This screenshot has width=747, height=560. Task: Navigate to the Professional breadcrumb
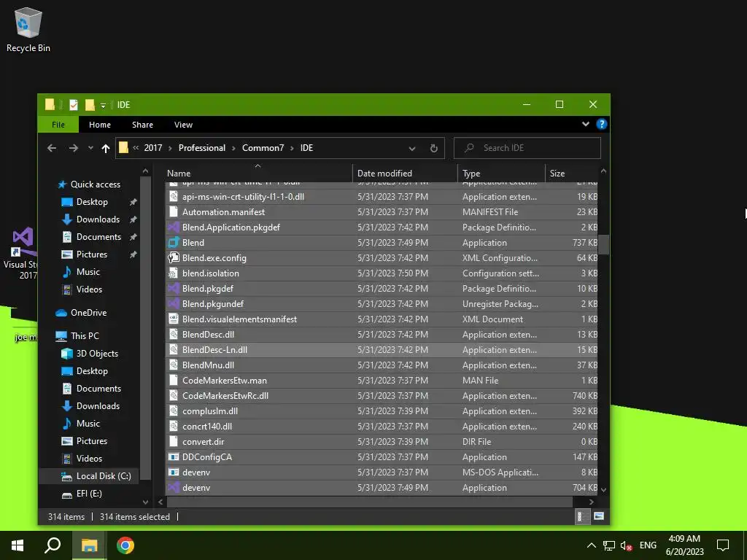click(202, 148)
